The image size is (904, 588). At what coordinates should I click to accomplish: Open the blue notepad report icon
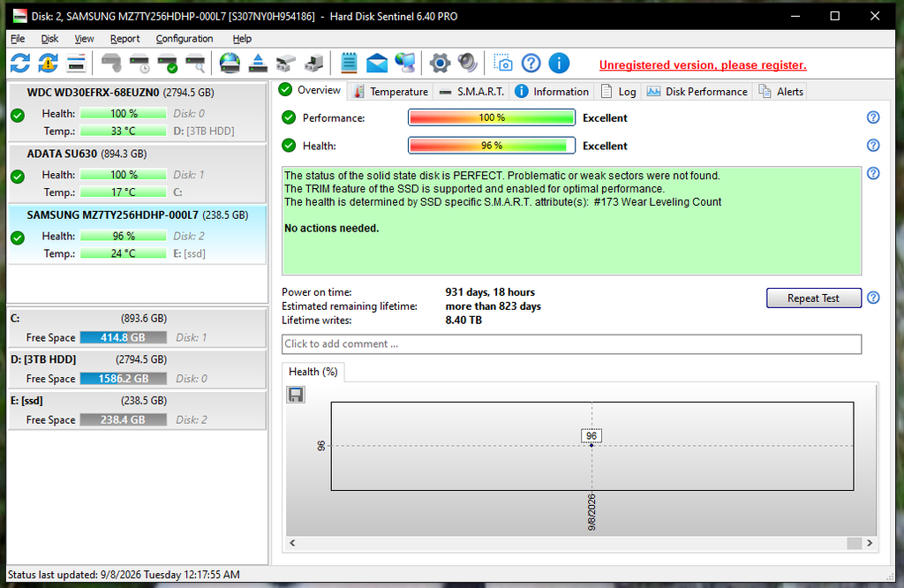pos(349,63)
